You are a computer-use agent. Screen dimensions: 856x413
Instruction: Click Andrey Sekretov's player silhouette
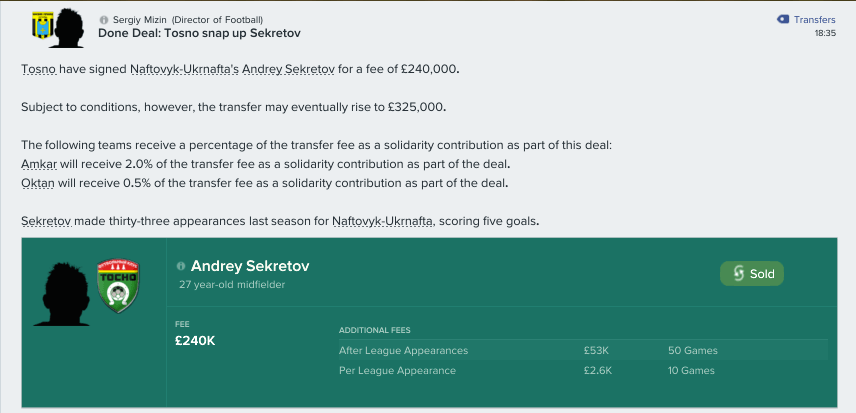(x=61, y=295)
